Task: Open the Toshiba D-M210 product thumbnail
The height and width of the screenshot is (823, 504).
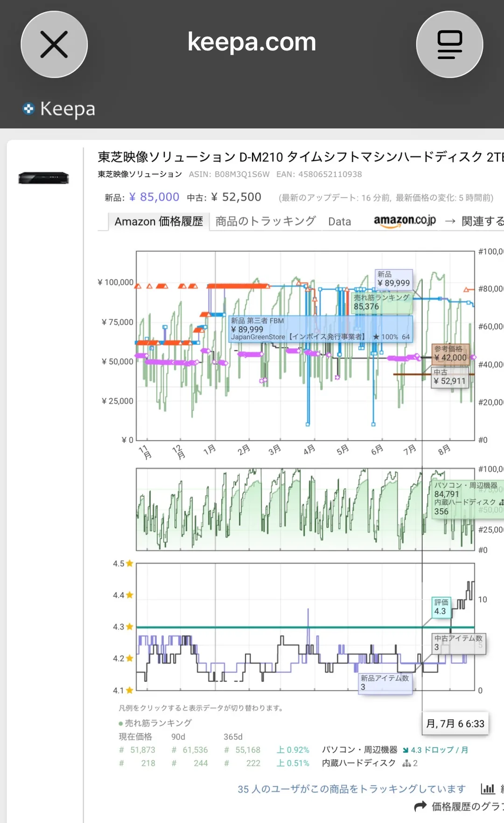Action: pos(43,178)
